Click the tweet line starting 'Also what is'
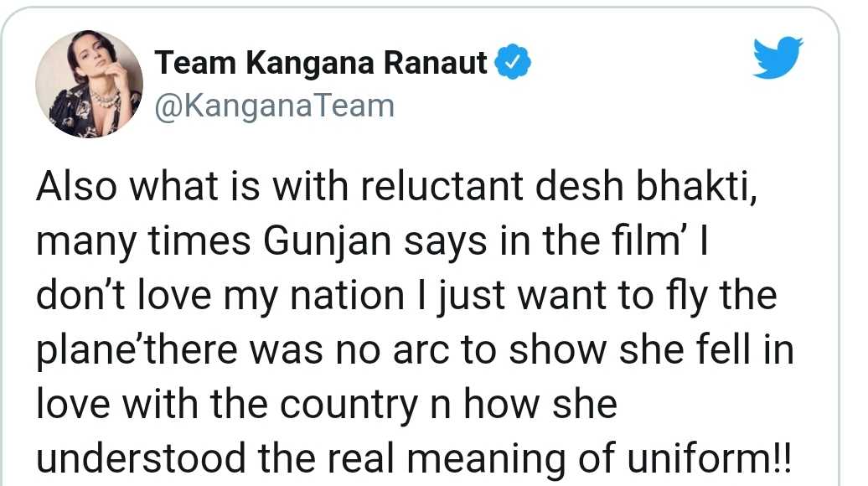 pos(396,187)
